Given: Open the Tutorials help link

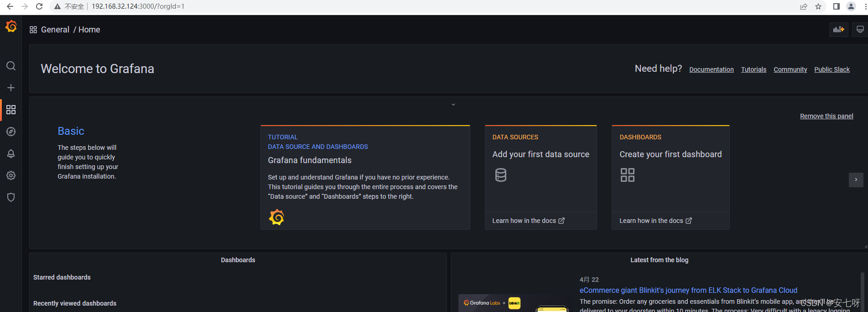Looking at the screenshot, I should [754, 69].
